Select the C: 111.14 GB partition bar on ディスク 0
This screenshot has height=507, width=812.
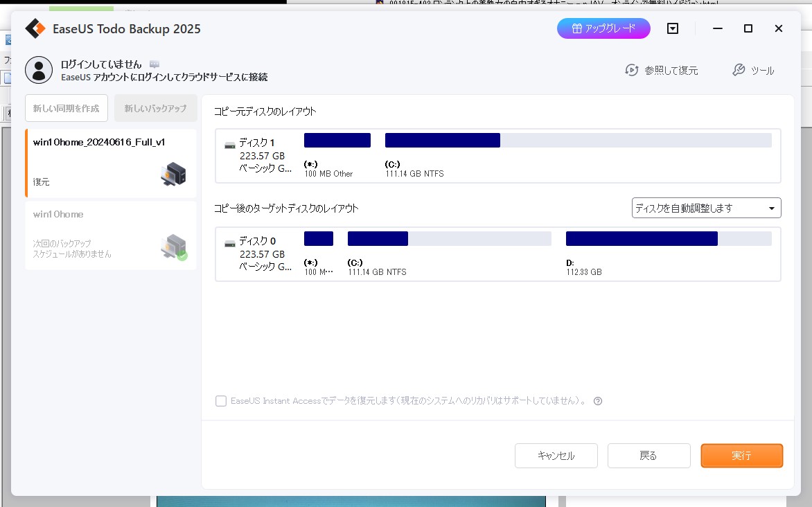tap(450, 239)
